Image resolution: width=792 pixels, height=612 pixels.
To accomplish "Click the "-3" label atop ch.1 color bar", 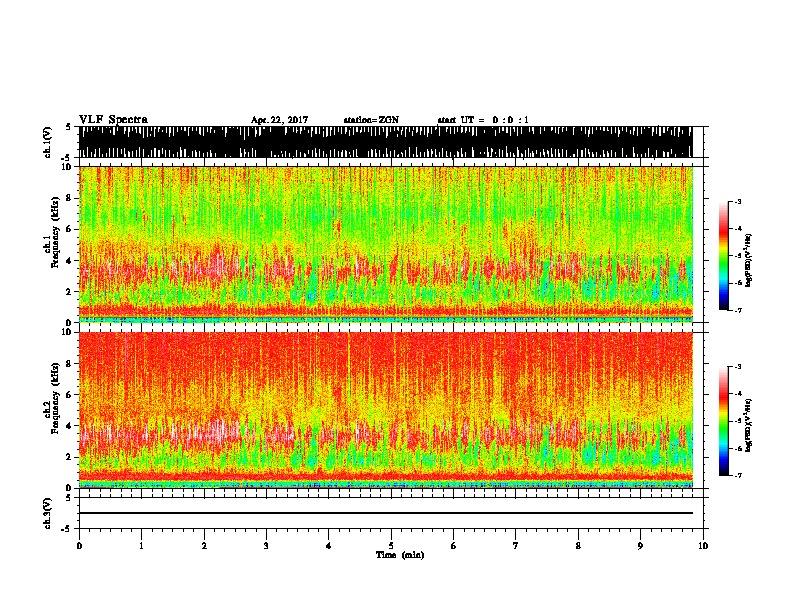I will (x=737, y=201).
